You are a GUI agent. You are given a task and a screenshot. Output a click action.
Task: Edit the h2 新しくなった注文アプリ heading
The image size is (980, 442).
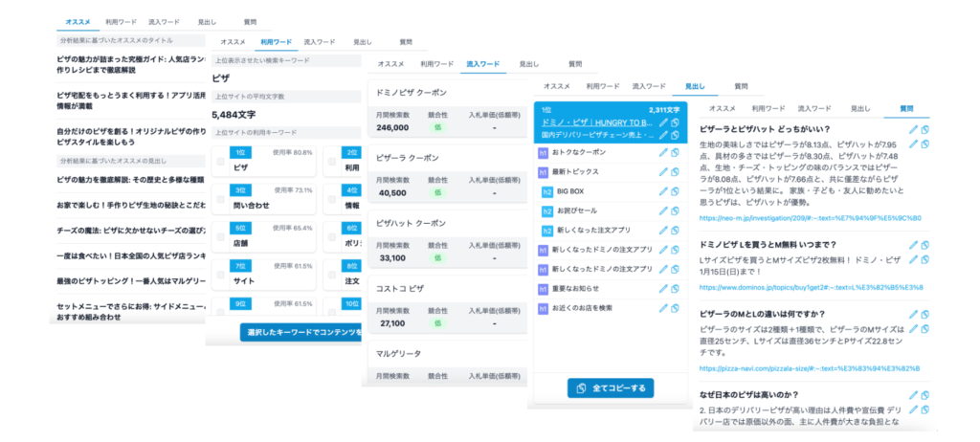pyautogui.click(x=664, y=231)
